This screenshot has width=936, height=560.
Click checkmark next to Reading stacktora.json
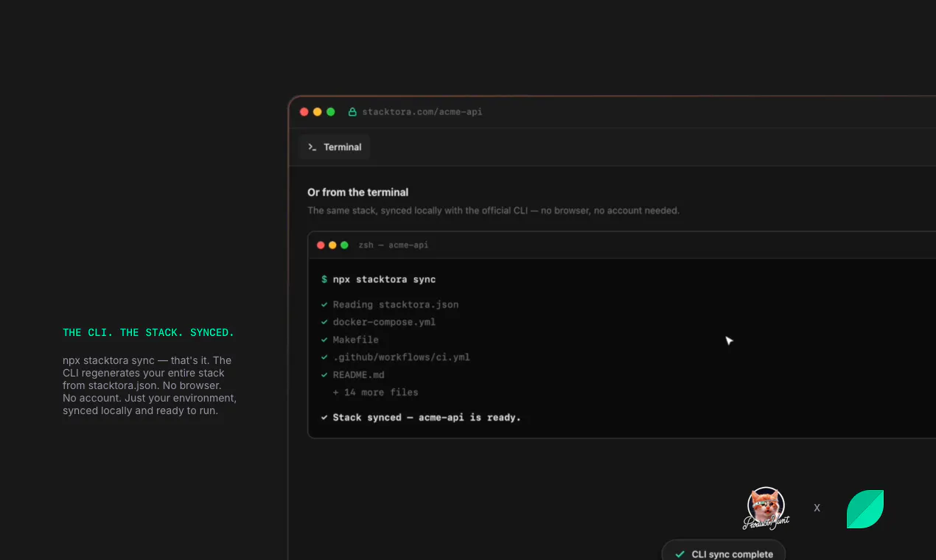[x=324, y=304]
